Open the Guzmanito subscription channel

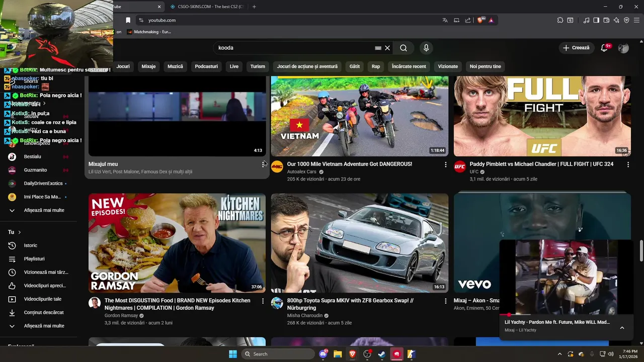[x=39, y=170]
